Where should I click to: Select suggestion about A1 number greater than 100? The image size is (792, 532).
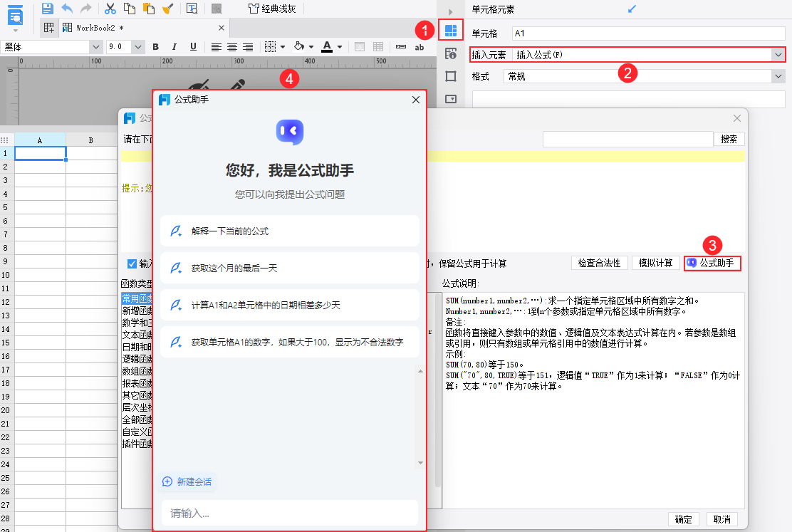tap(290, 343)
